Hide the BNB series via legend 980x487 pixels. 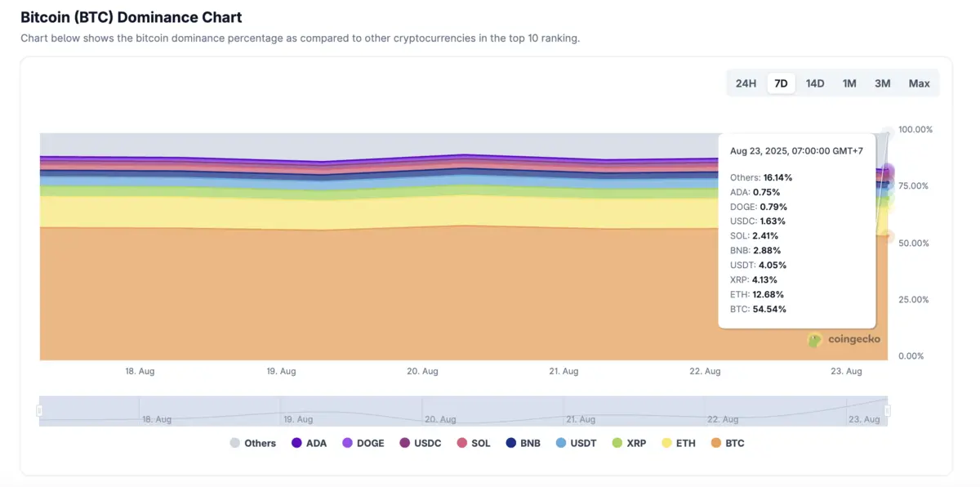[x=523, y=443]
